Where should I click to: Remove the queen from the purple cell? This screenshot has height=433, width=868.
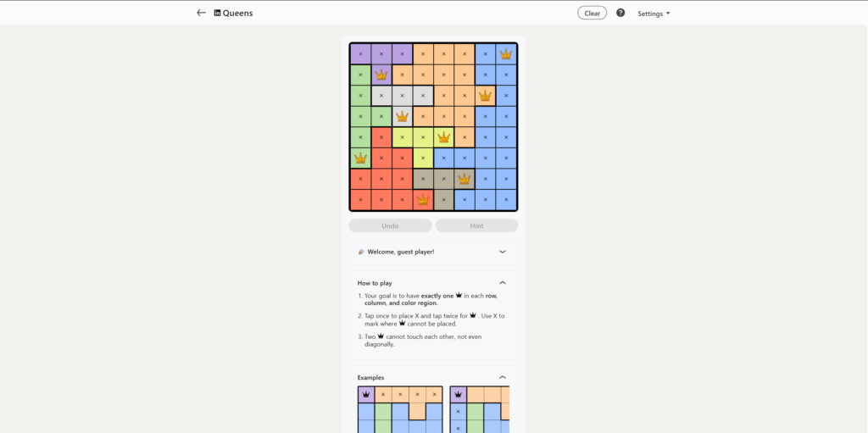pos(381,75)
